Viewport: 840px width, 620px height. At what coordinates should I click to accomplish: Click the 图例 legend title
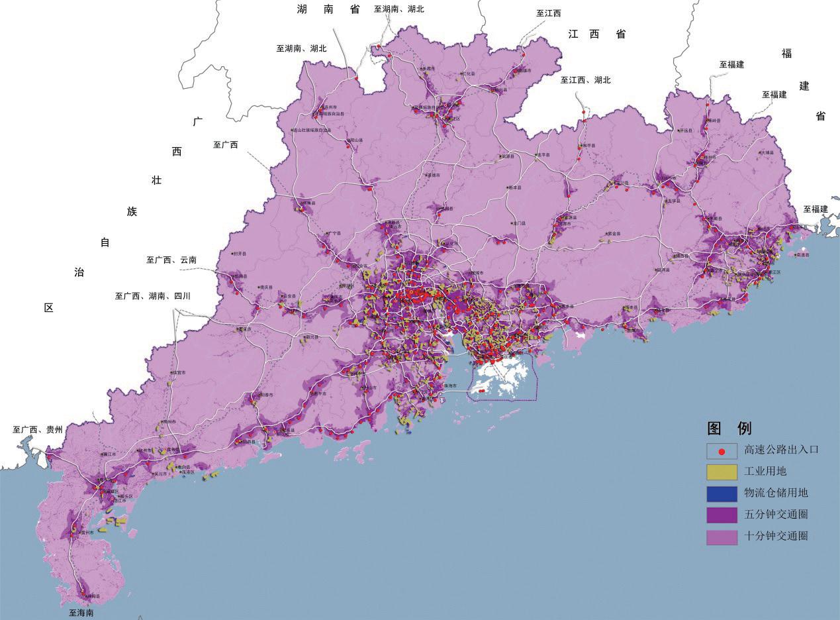(x=729, y=428)
